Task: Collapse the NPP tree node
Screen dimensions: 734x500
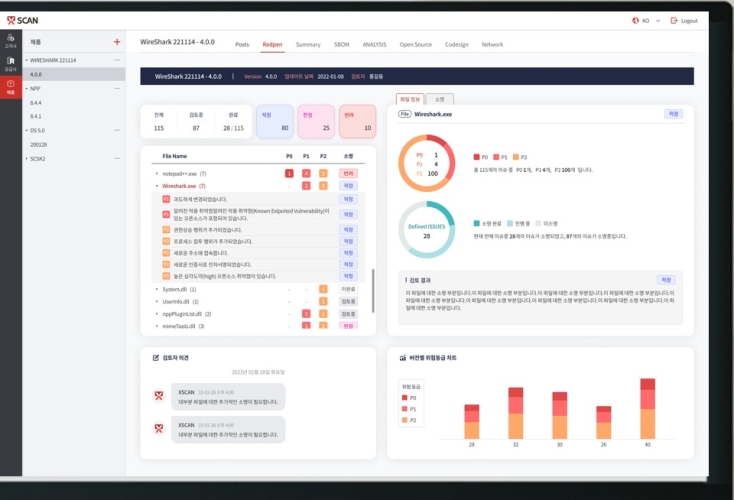Action: pyautogui.click(x=26, y=88)
